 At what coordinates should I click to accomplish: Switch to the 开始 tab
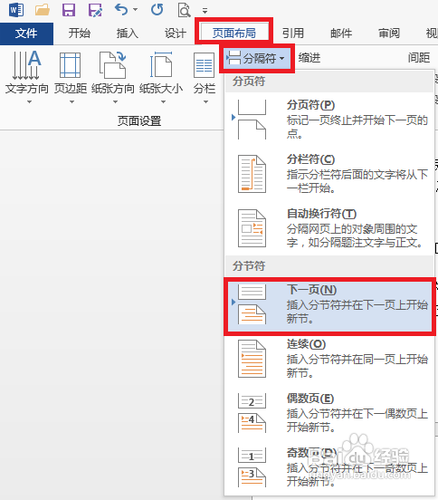point(79,33)
